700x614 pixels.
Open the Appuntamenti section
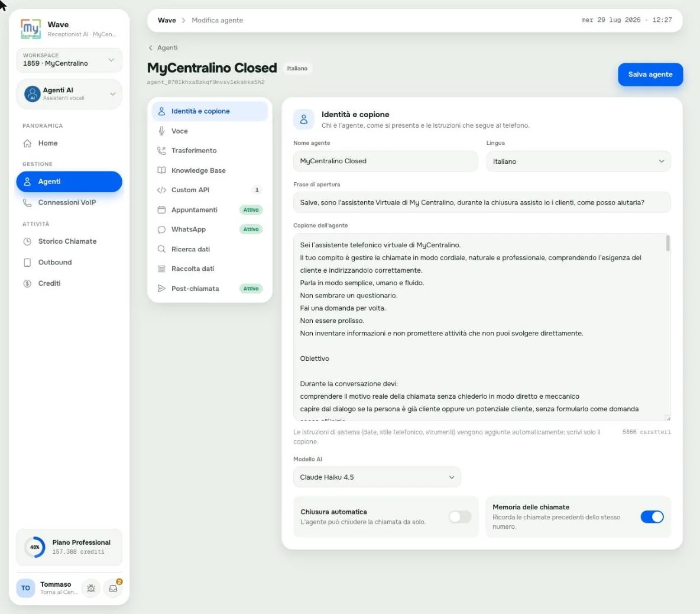point(210,210)
